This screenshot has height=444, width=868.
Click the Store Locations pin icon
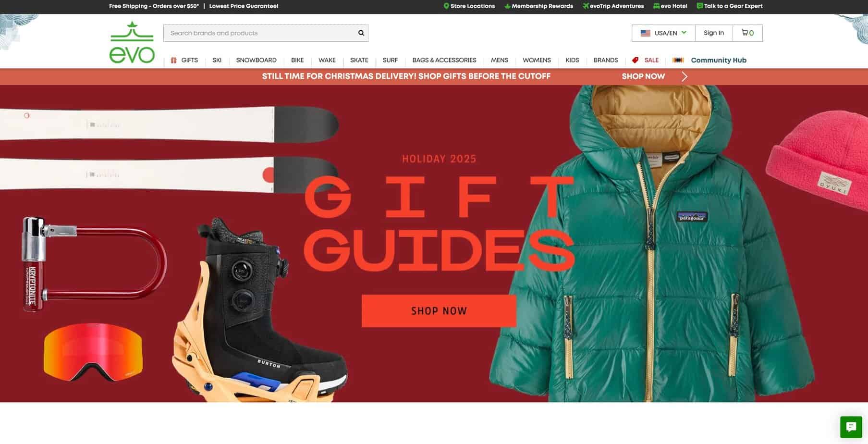point(446,6)
